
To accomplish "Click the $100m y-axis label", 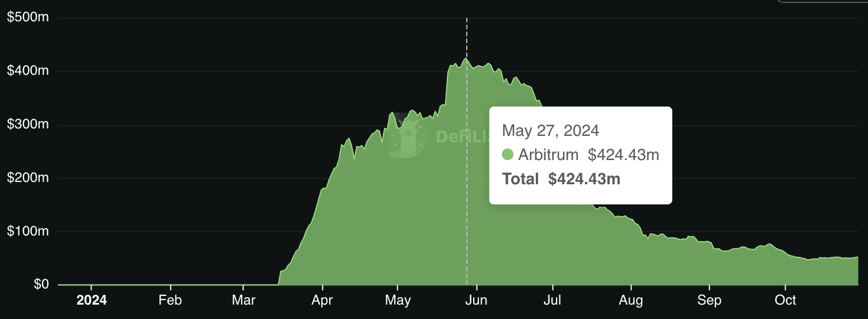I will click(x=28, y=231).
